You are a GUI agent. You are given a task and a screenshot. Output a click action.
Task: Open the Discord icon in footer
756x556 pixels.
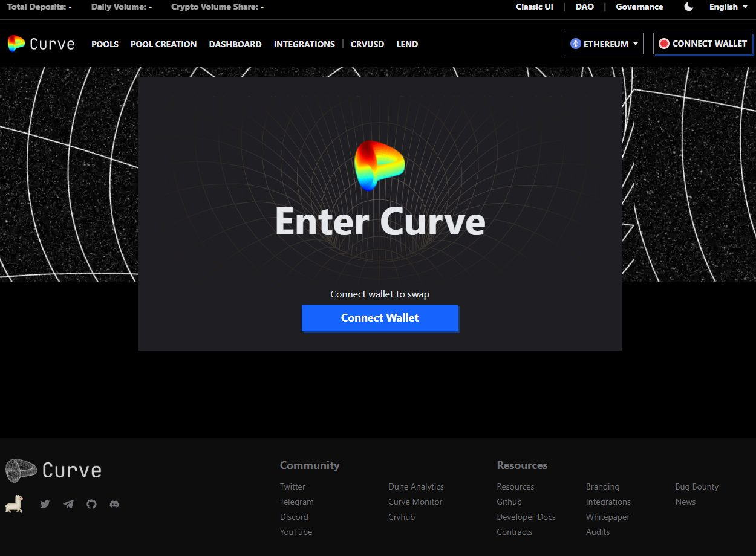point(114,504)
